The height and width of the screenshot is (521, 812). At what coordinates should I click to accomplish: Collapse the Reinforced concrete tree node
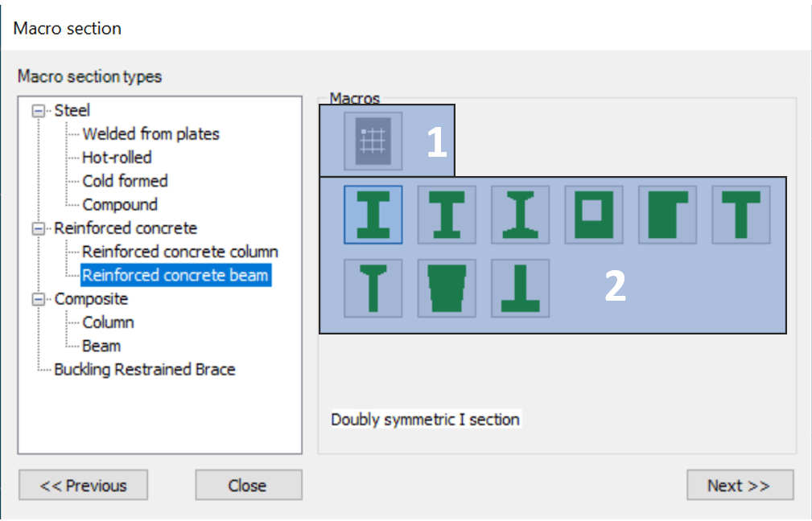pyautogui.click(x=39, y=228)
